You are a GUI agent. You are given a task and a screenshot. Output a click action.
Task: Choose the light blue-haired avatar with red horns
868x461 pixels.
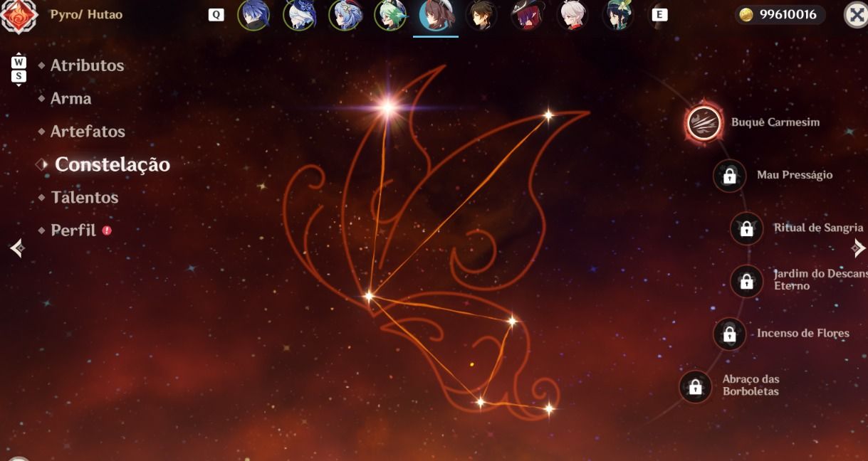[345, 15]
